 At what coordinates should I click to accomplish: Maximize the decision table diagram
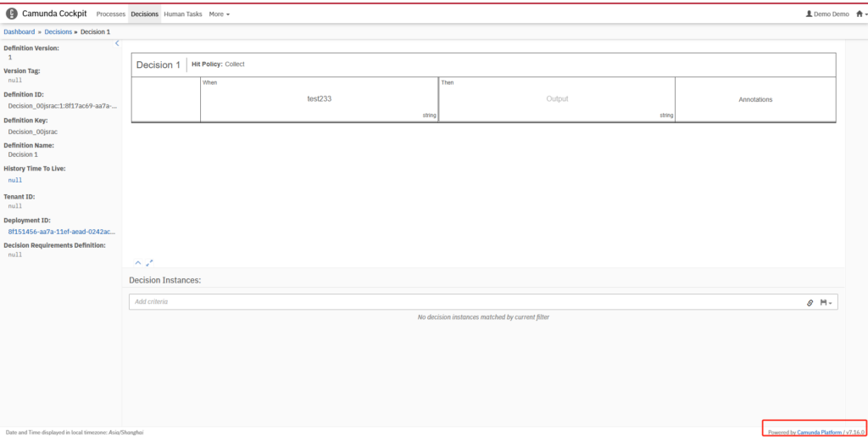[x=149, y=263]
